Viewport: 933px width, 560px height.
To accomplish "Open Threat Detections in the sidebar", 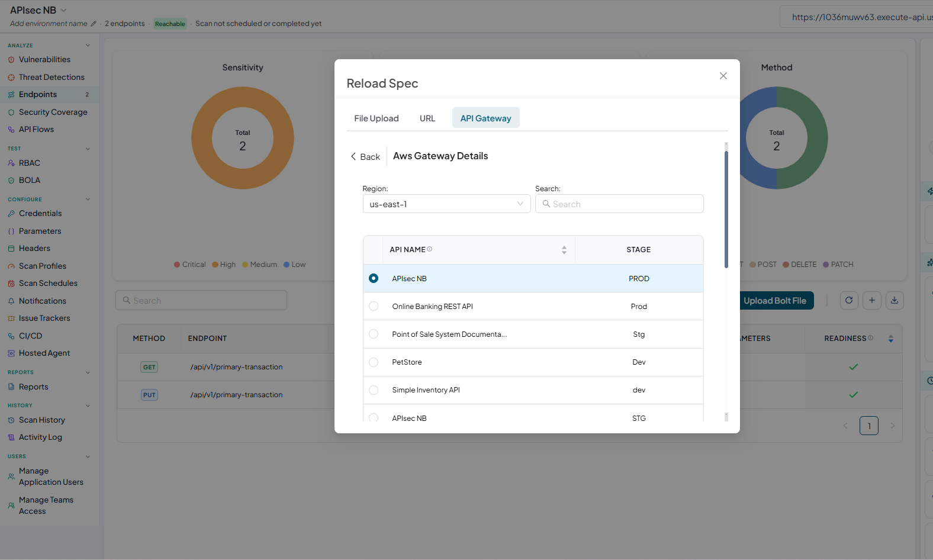I will click(x=52, y=77).
